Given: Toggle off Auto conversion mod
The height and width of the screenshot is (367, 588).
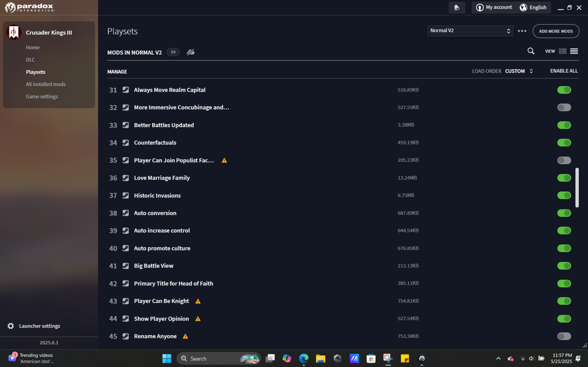Looking at the screenshot, I should [564, 213].
